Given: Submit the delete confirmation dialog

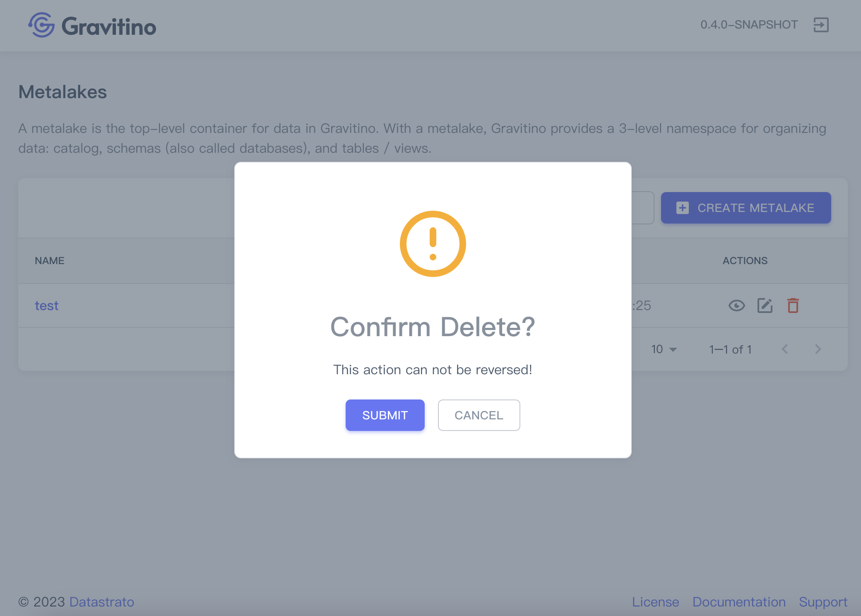Looking at the screenshot, I should (x=385, y=415).
